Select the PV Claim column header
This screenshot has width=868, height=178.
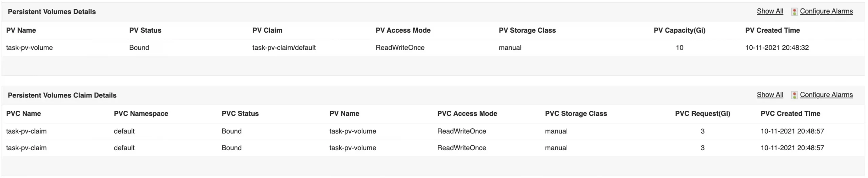click(x=267, y=30)
